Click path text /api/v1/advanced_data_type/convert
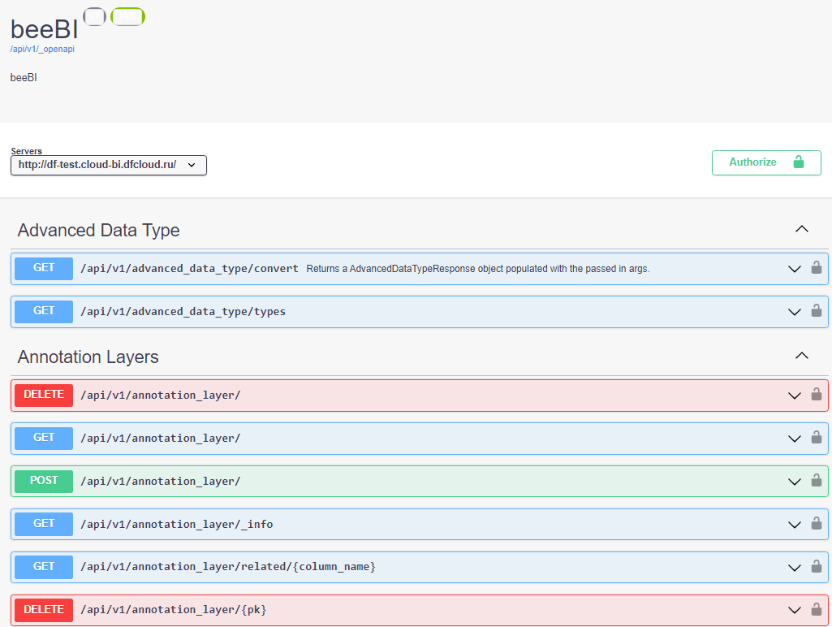Image resolution: width=832 pixels, height=627 pixels. 189,268
